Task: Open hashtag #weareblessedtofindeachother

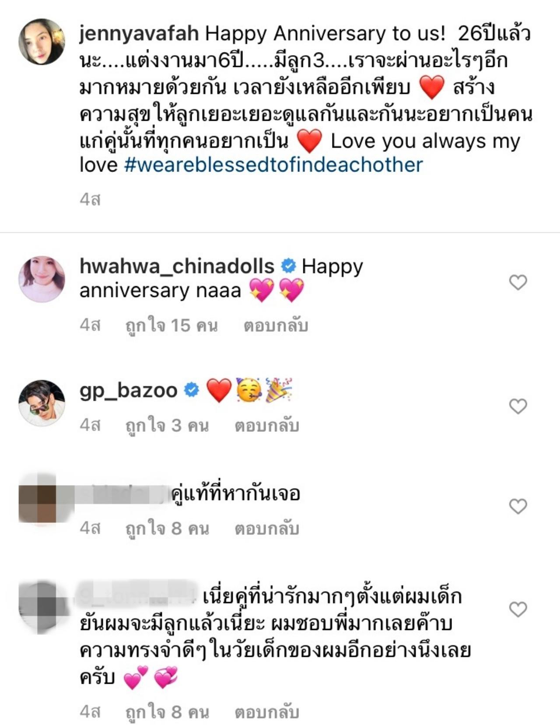Action: (273, 165)
